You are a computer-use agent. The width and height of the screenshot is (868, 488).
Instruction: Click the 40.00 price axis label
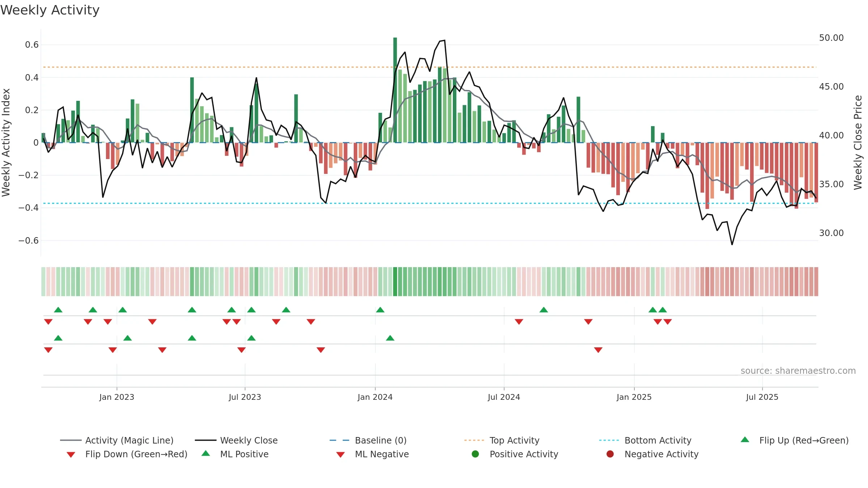coord(831,136)
